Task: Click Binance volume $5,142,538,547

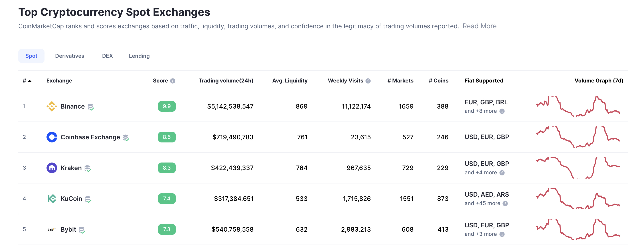Action: coord(230,107)
